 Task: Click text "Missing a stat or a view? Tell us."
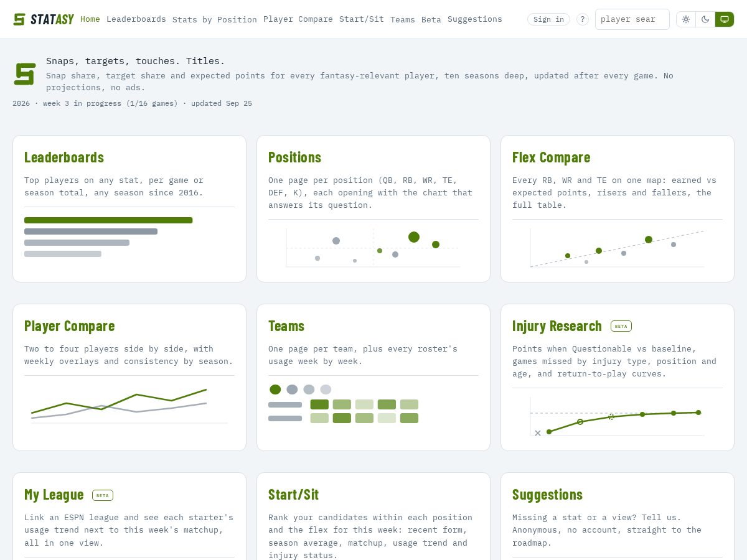[x=597, y=517]
